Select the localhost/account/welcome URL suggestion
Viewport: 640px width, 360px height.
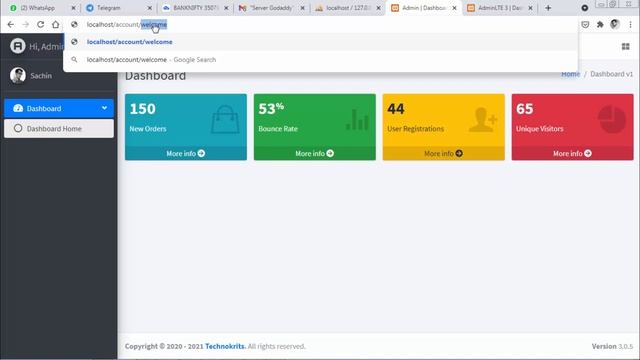click(x=320, y=42)
